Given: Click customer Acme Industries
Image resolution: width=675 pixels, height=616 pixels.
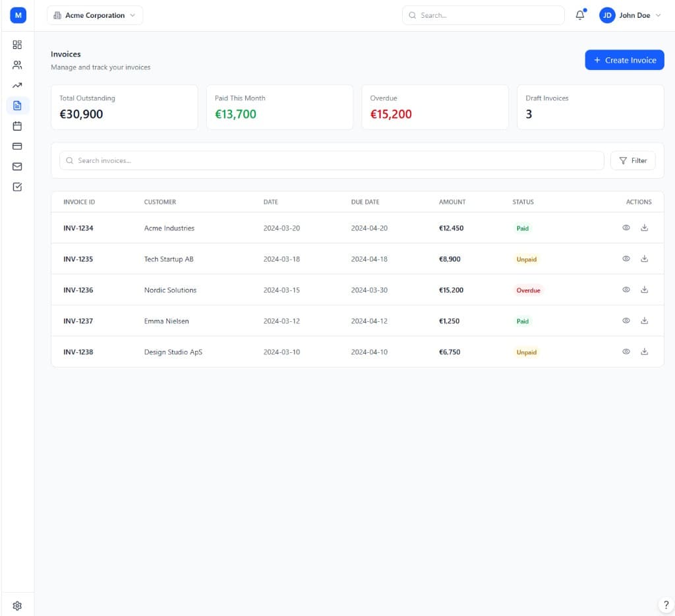Looking at the screenshot, I should 169,228.
